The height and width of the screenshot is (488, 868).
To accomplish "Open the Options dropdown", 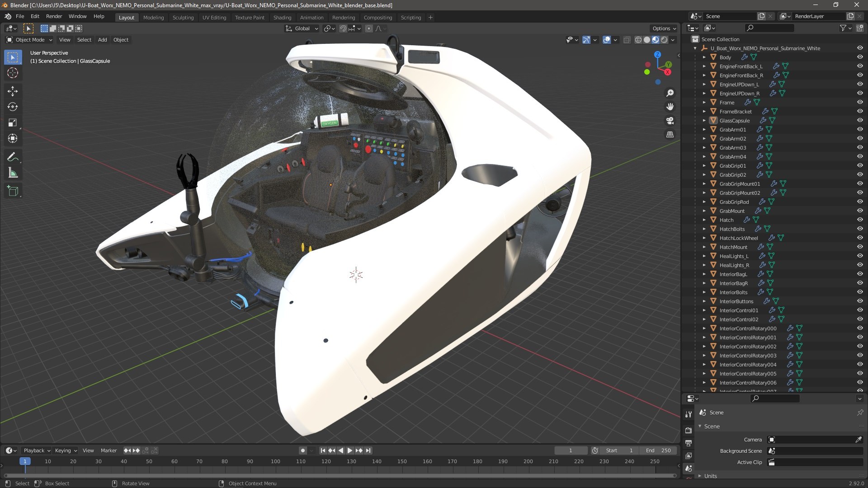I will point(664,28).
